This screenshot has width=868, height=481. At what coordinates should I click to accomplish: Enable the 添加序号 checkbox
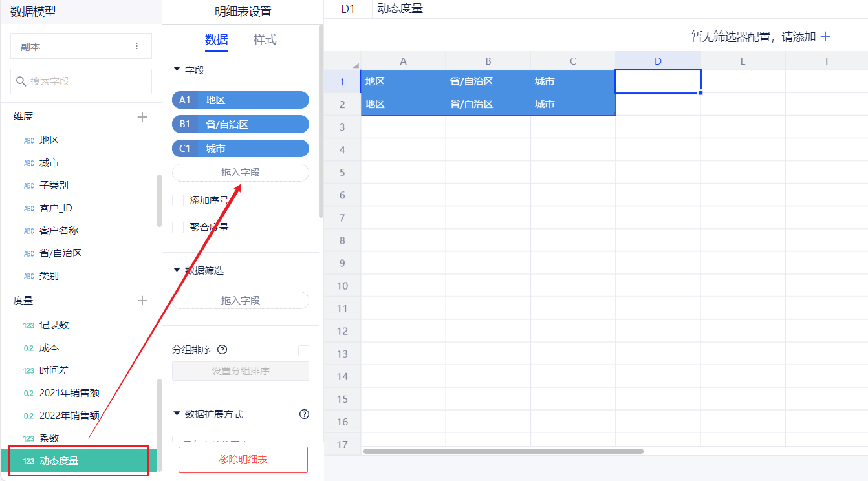178,200
